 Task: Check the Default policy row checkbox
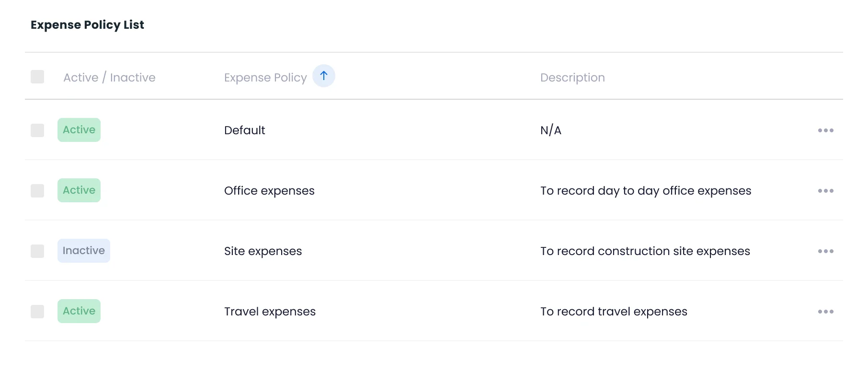click(x=37, y=130)
